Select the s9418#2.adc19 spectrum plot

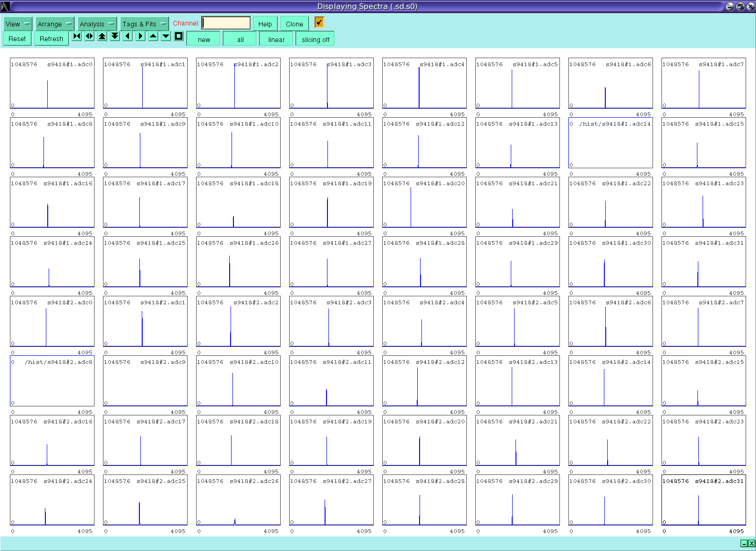point(331,440)
